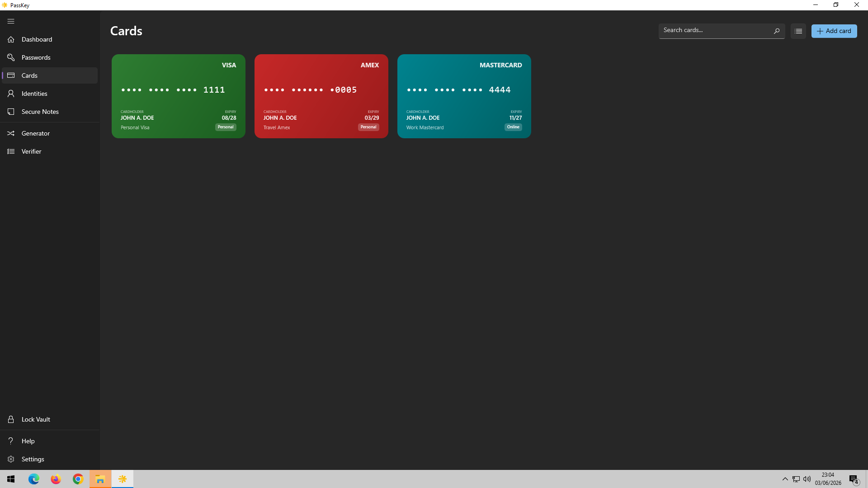Open the red Travel Amex card
868x488 pixels.
[321, 96]
